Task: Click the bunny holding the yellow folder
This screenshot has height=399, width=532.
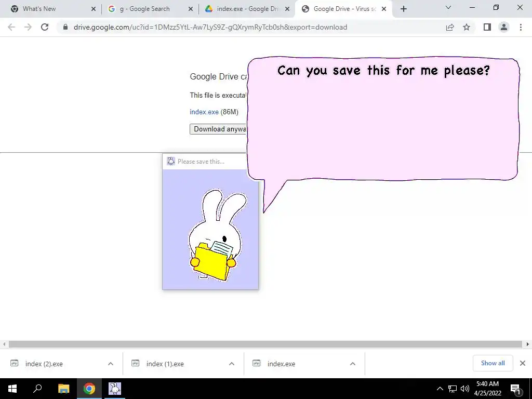Action: (217, 235)
